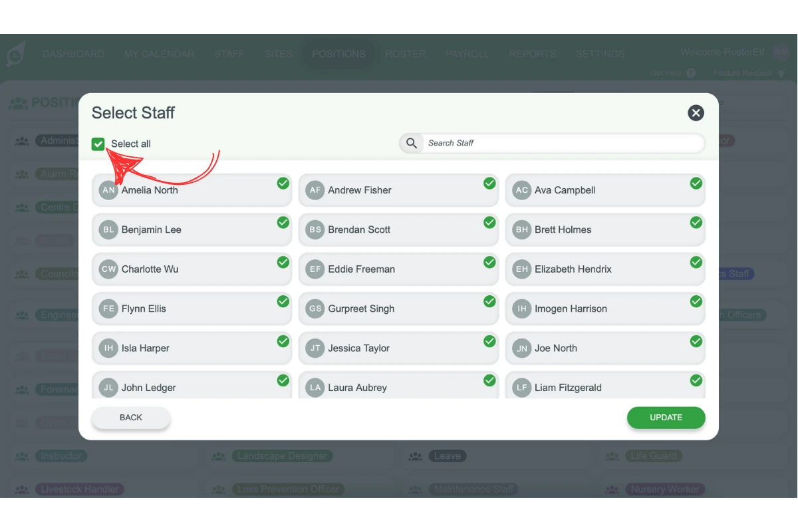Click the AC avatar for Ava Campbell

point(522,190)
